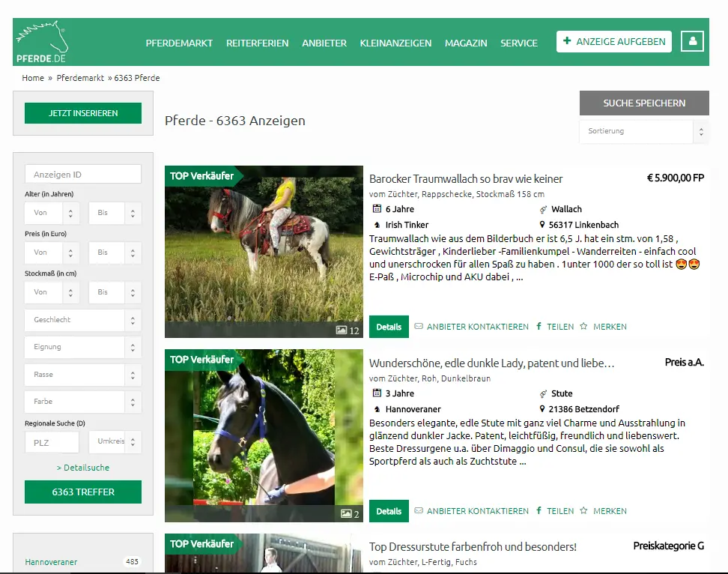Open the Sortierung dropdown
728x574 pixels.
(x=643, y=131)
